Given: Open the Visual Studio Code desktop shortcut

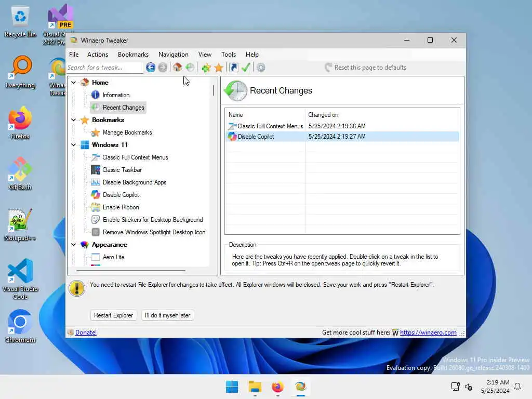Looking at the screenshot, I should click(20, 279).
